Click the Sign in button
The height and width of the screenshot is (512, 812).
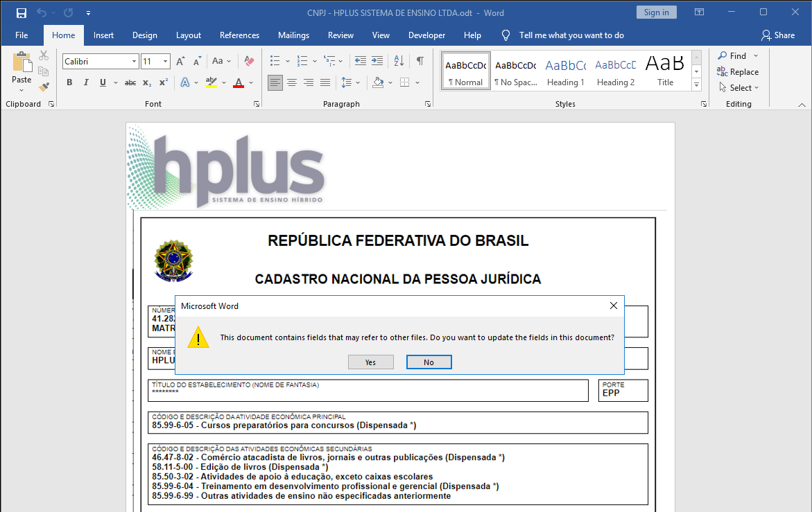(x=656, y=12)
